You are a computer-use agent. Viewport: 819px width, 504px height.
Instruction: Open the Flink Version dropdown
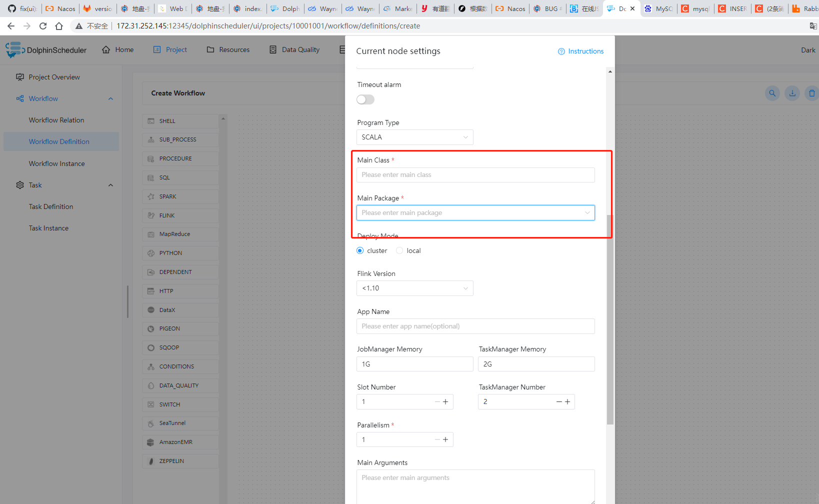414,288
